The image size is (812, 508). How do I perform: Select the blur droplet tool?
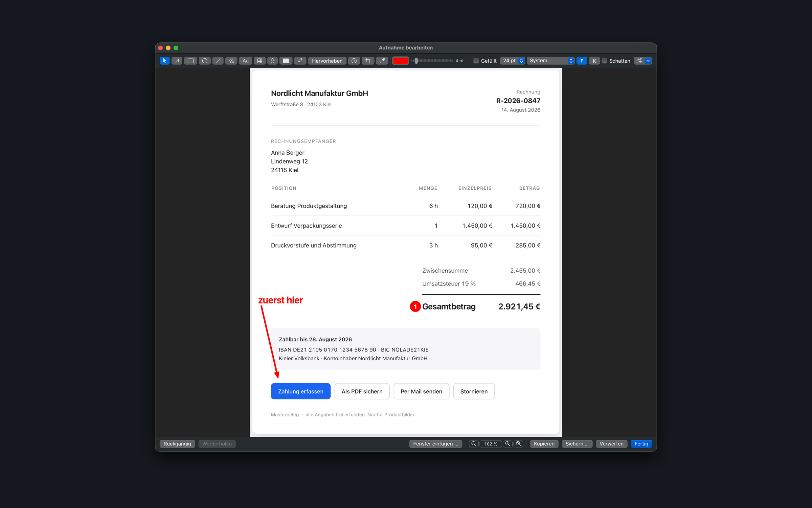click(273, 61)
